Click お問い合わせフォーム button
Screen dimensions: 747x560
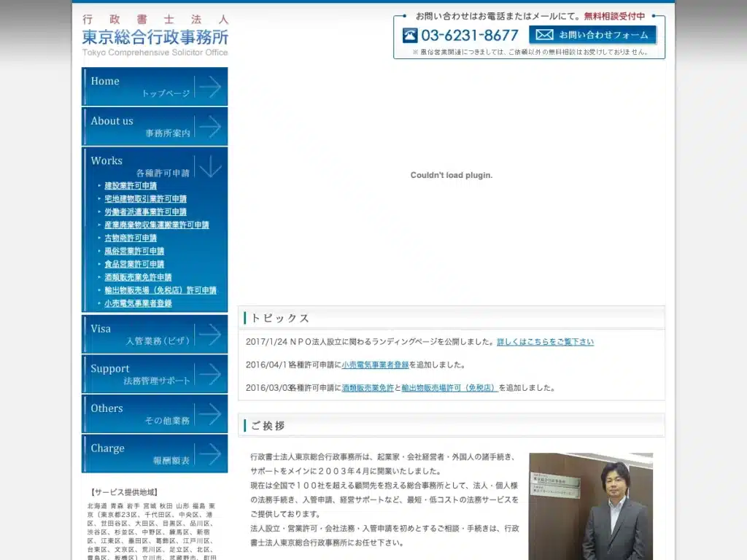[592, 35]
